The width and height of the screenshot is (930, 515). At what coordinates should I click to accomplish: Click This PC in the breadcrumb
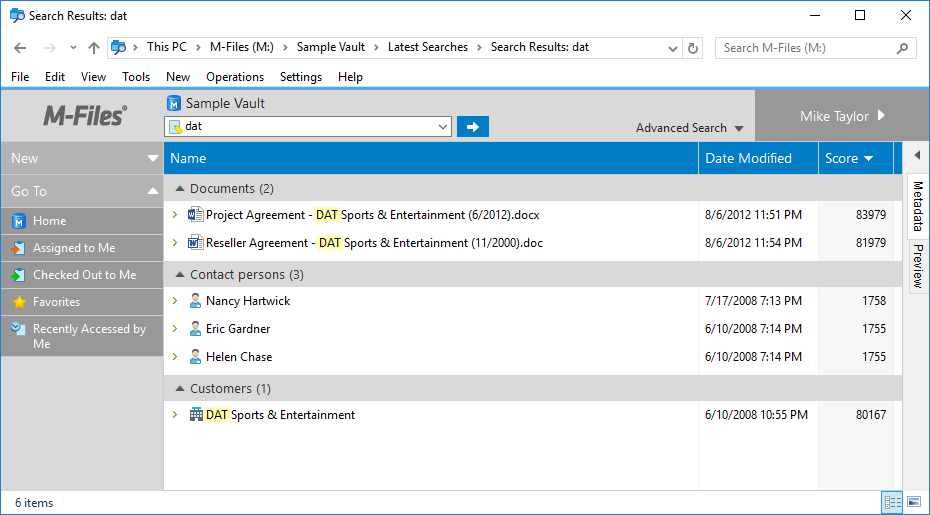[x=167, y=47]
